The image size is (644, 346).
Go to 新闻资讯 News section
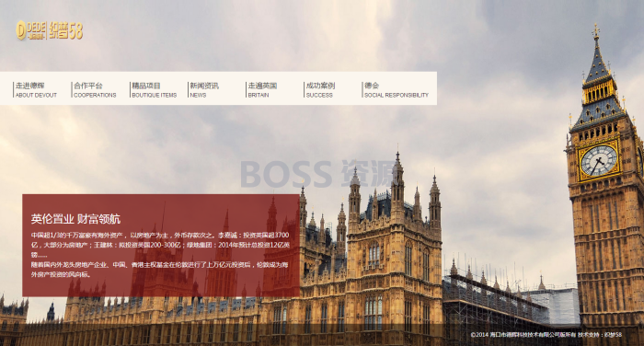[x=204, y=89]
